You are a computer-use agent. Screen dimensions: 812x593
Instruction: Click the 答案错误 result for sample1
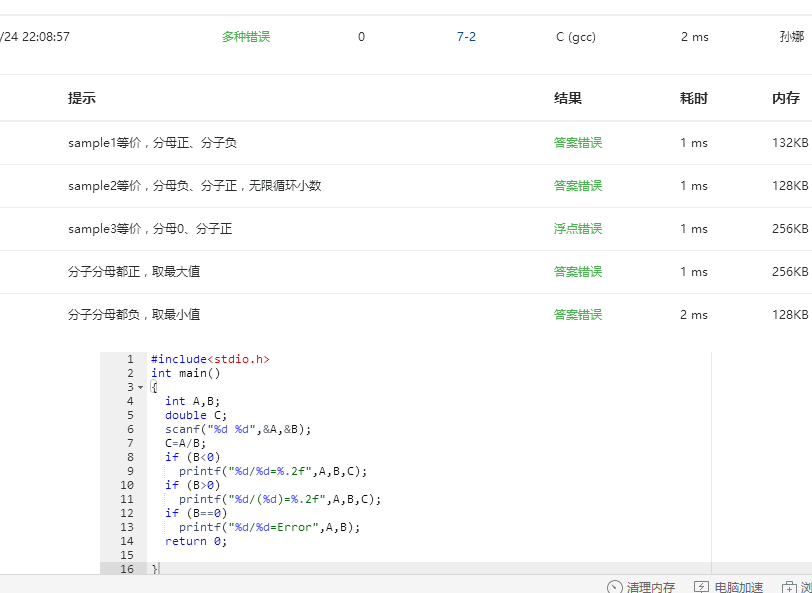pyautogui.click(x=578, y=143)
